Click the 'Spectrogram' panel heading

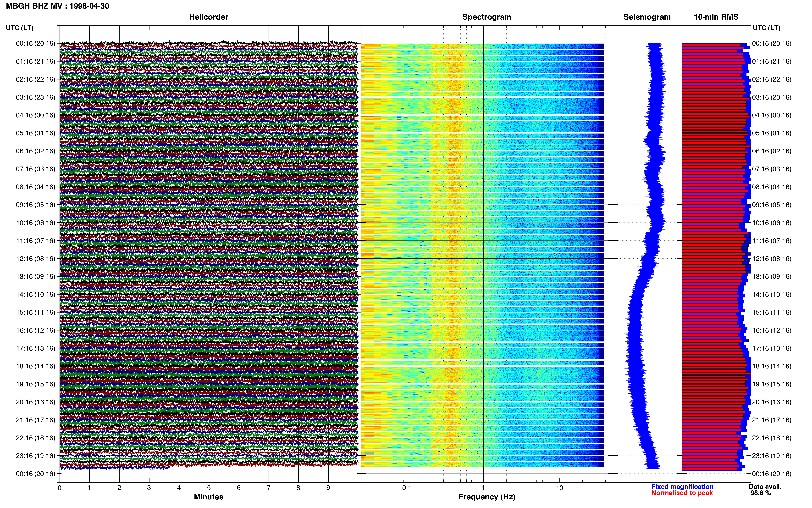pos(487,17)
